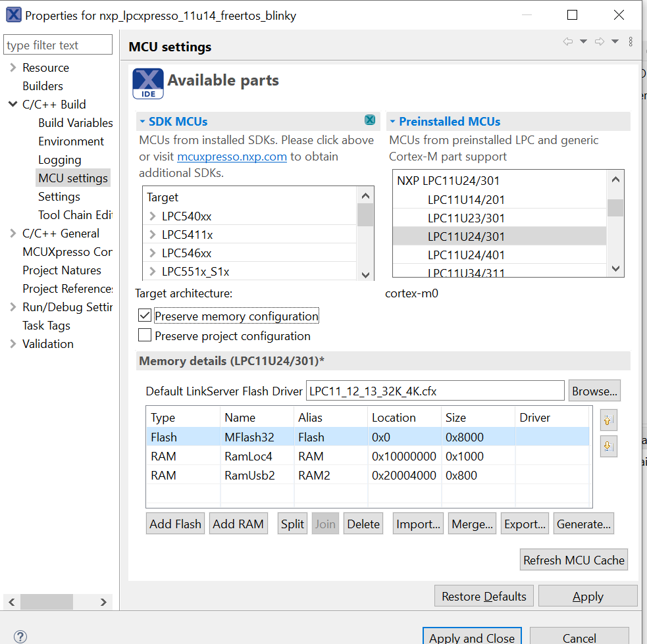Viewport: 647px width, 644px height.
Task: Select the MFlash32 memory row
Action: pos(368,437)
